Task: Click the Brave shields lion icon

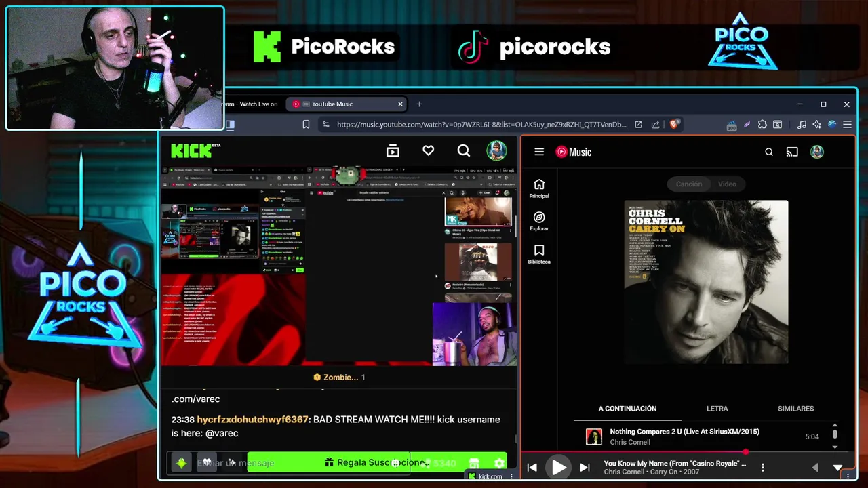Action: (674, 124)
